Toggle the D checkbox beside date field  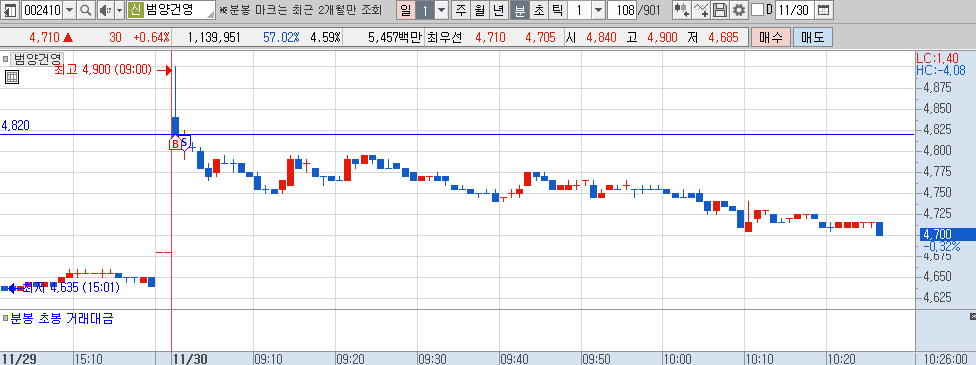(758, 10)
